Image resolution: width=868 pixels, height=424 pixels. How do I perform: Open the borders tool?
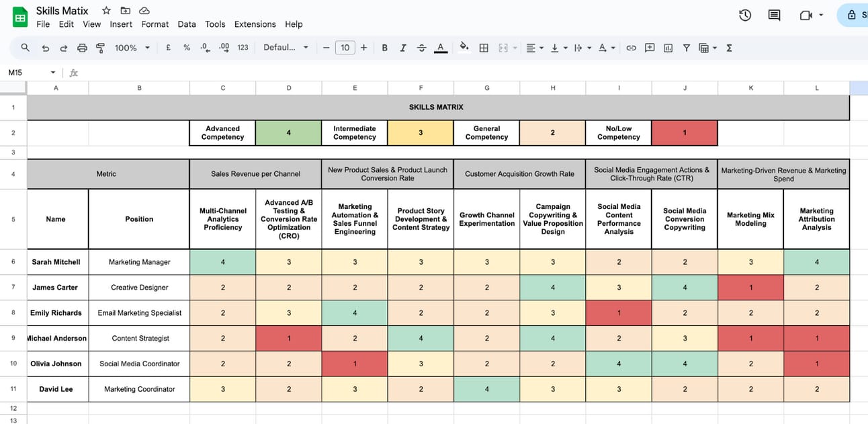click(x=484, y=48)
